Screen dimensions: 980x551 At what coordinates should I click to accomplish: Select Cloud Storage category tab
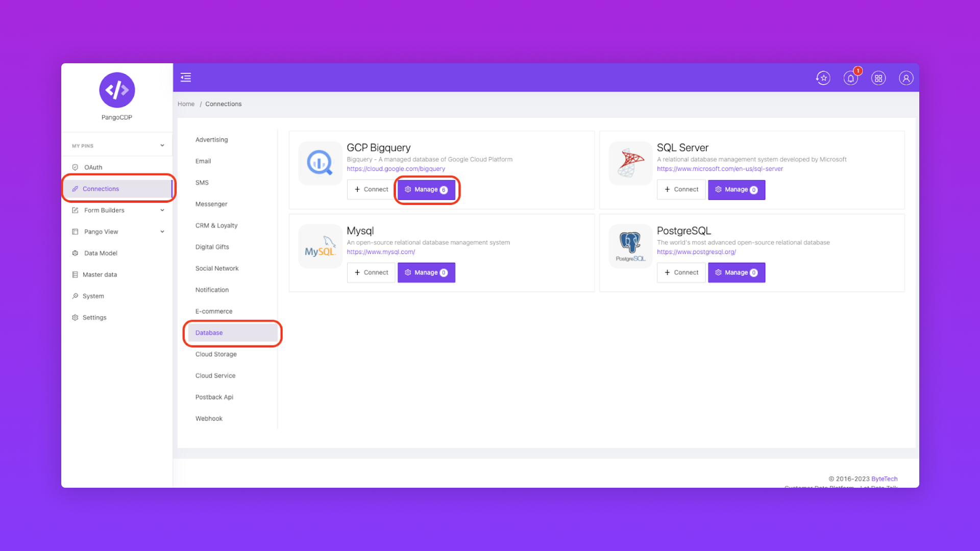pyautogui.click(x=216, y=354)
